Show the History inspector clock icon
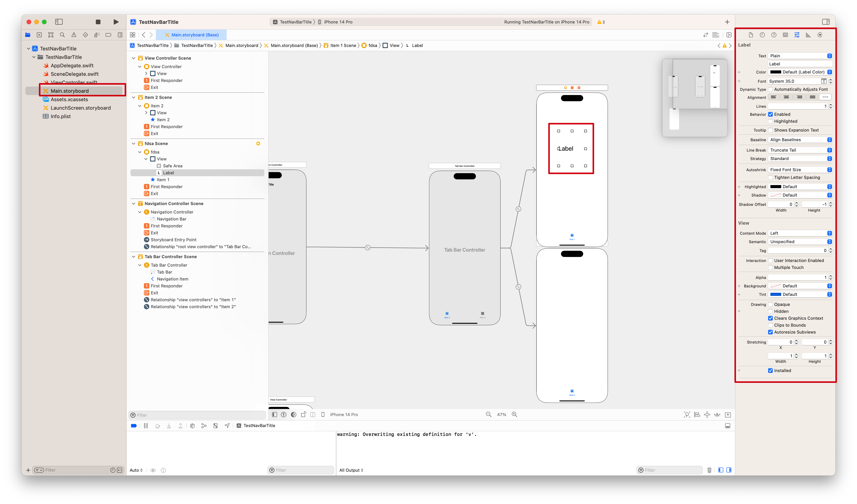The image size is (857, 504). (762, 35)
